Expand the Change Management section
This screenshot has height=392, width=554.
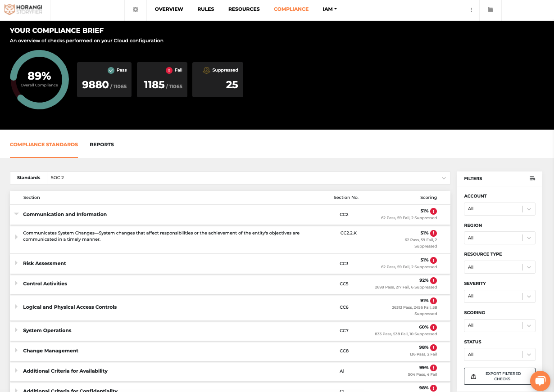coord(16,351)
